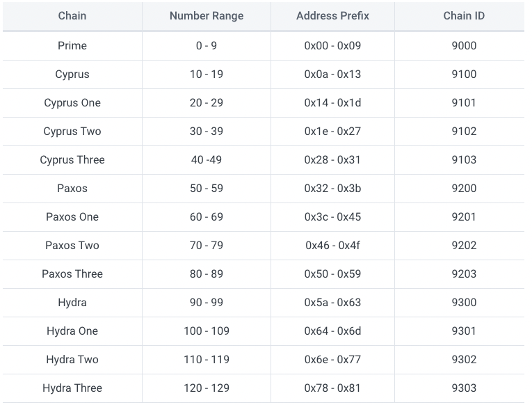Click the Chain ID column header
Screen dimensions: 532x405
coord(464,16)
